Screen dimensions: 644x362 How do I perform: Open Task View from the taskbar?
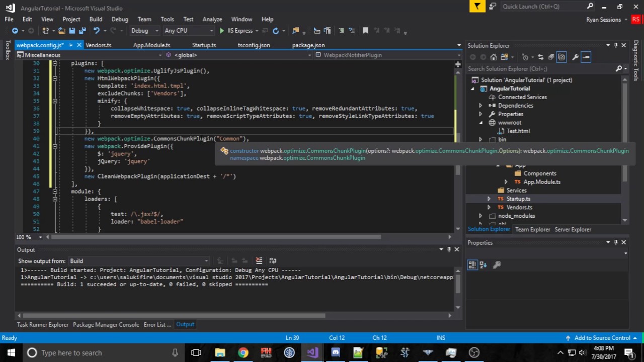[196, 352]
